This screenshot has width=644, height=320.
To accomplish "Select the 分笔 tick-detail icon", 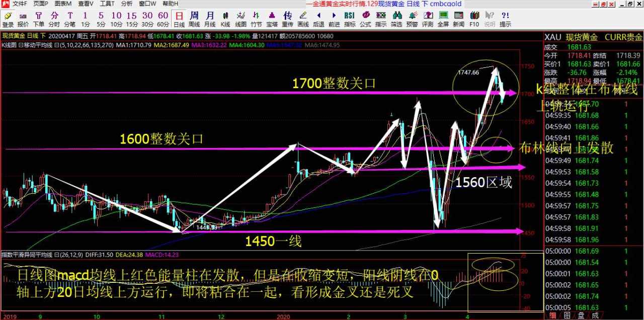I will [70, 19].
